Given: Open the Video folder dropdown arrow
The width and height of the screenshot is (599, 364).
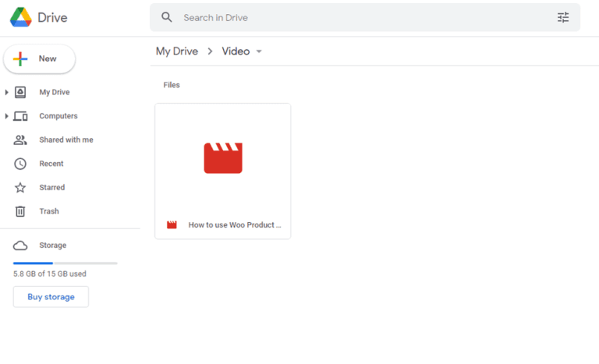Looking at the screenshot, I should tap(259, 51).
